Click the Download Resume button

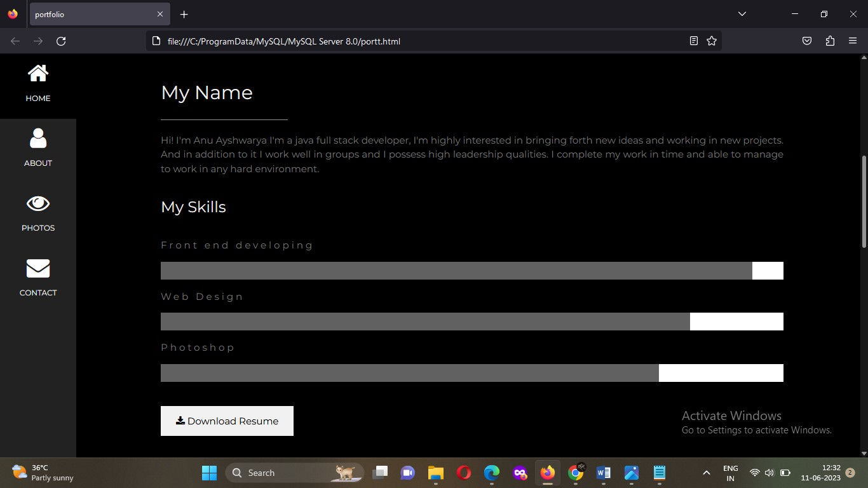pyautogui.click(x=227, y=421)
